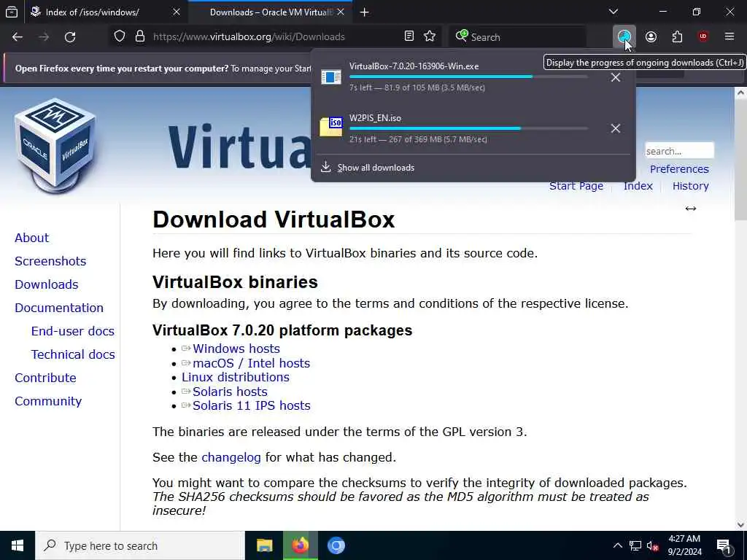Toggle Reader View icon in address bar
This screenshot has height=560, width=747.
[x=409, y=36]
